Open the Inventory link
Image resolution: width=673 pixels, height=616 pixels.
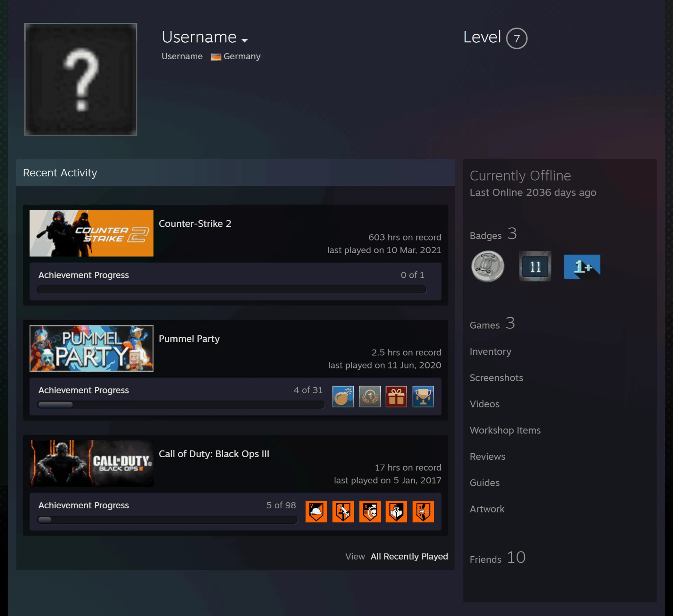490,351
